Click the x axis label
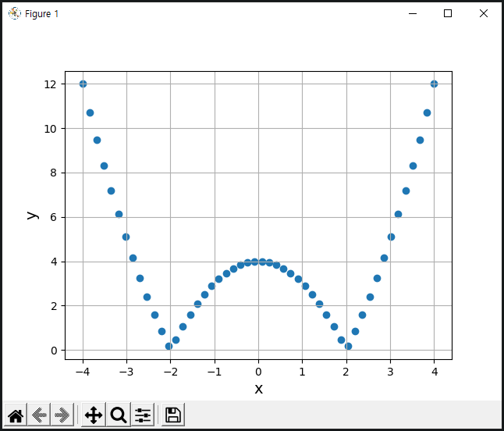The width and height of the screenshot is (504, 431). (258, 389)
